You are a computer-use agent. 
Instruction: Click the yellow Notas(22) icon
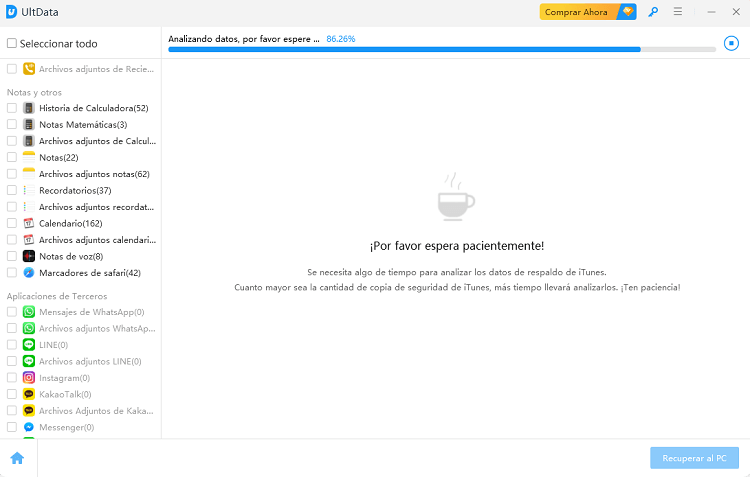click(x=29, y=157)
